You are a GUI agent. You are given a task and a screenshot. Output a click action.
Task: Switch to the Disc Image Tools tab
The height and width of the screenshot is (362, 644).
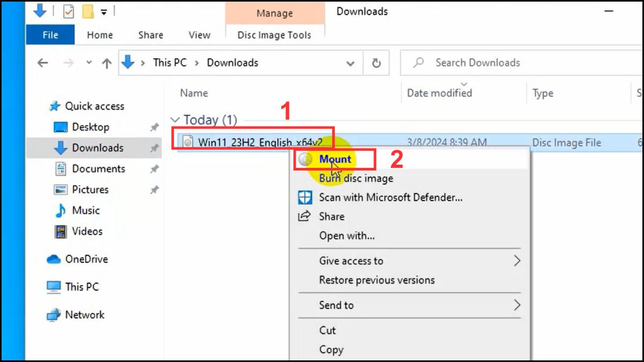[274, 35]
